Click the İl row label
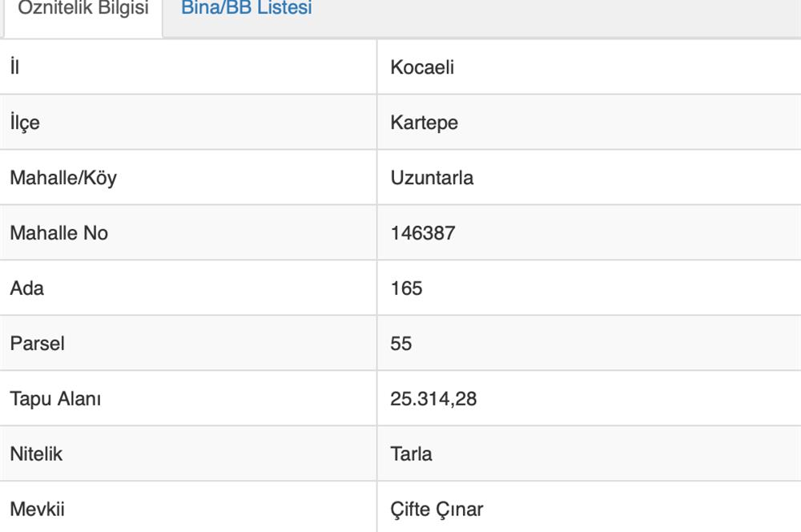 [14, 67]
